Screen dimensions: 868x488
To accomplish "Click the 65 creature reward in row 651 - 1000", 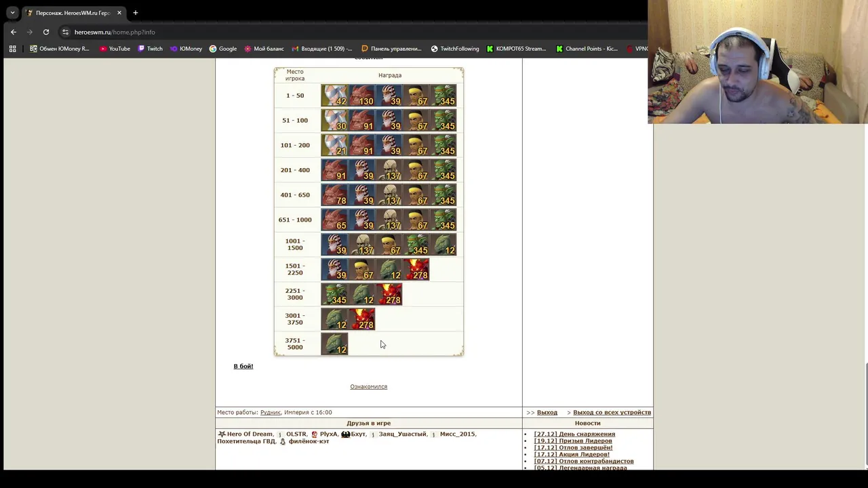I will [x=334, y=220].
